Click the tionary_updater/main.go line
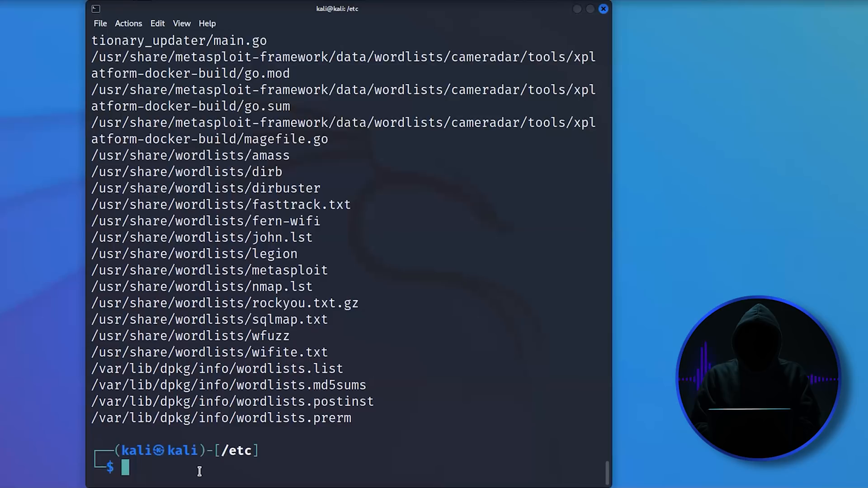This screenshot has width=868, height=488. pyautogui.click(x=179, y=41)
